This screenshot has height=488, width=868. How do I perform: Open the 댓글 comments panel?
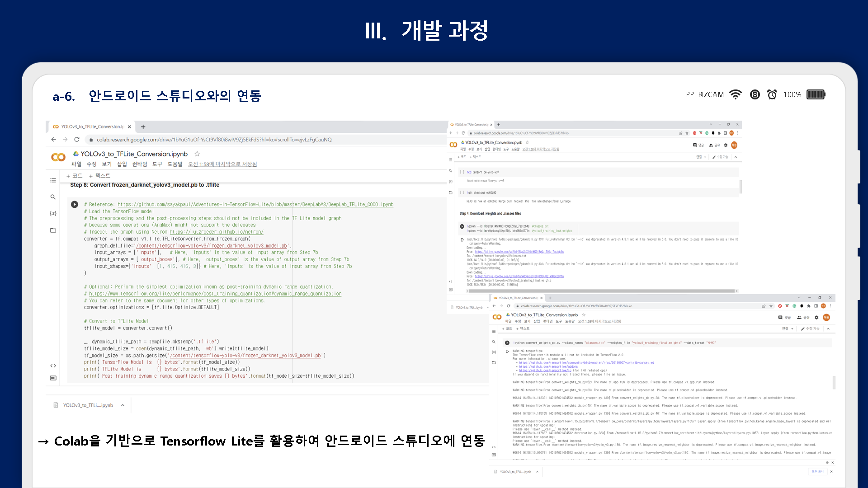(698, 145)
